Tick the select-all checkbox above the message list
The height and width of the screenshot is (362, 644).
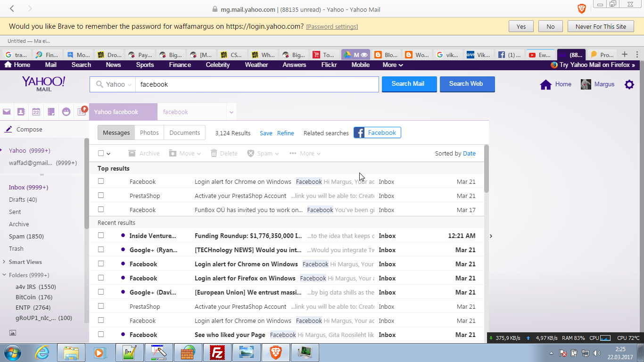pos(101,153)
